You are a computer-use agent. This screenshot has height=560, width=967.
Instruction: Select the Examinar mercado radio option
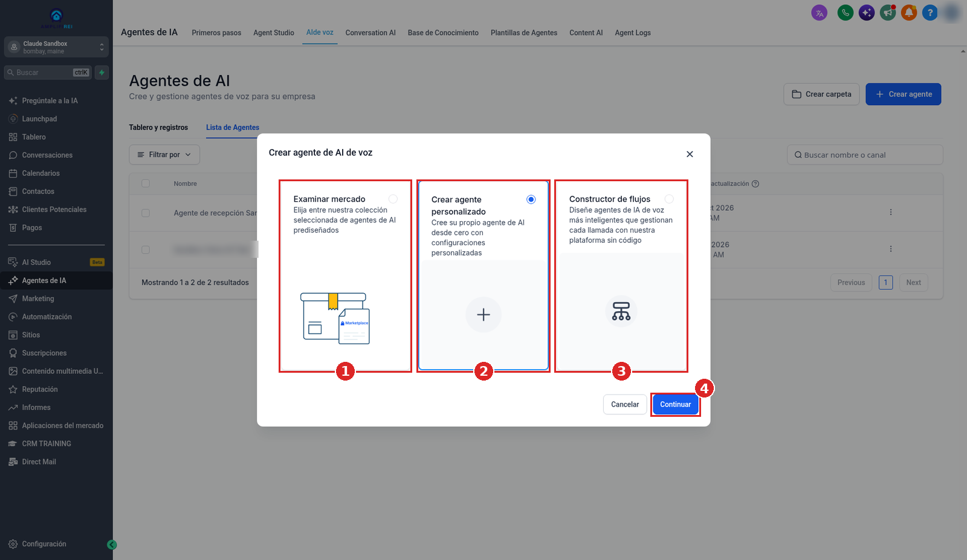click(x=393, y=199)
